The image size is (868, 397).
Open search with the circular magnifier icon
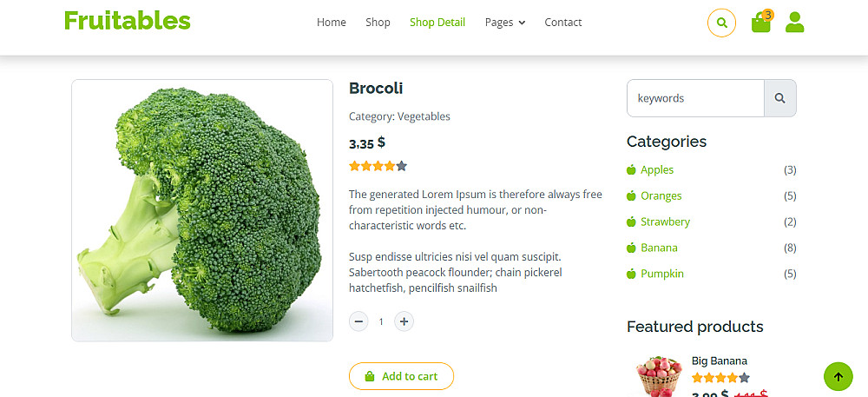tap(721, 23)
